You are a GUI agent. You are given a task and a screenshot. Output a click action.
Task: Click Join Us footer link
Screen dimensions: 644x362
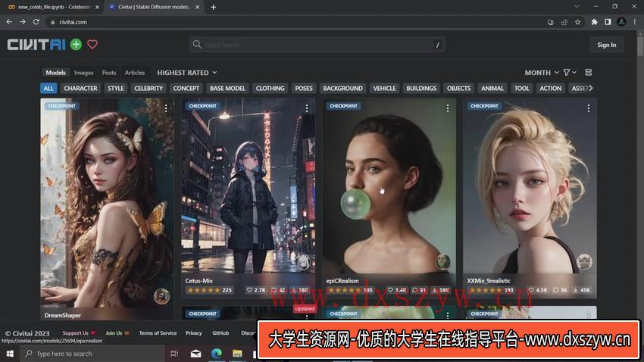[x=117, y=333]
